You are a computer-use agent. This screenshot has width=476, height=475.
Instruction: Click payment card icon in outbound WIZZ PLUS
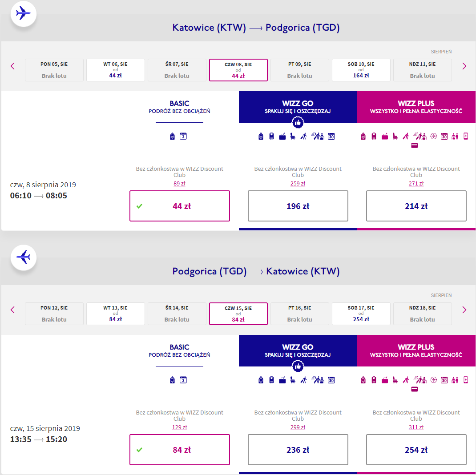point(414,145)
